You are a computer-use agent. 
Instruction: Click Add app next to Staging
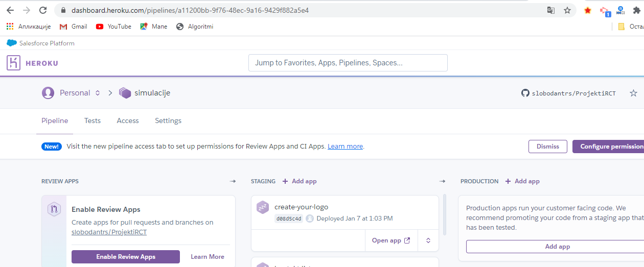click(300, 181)
